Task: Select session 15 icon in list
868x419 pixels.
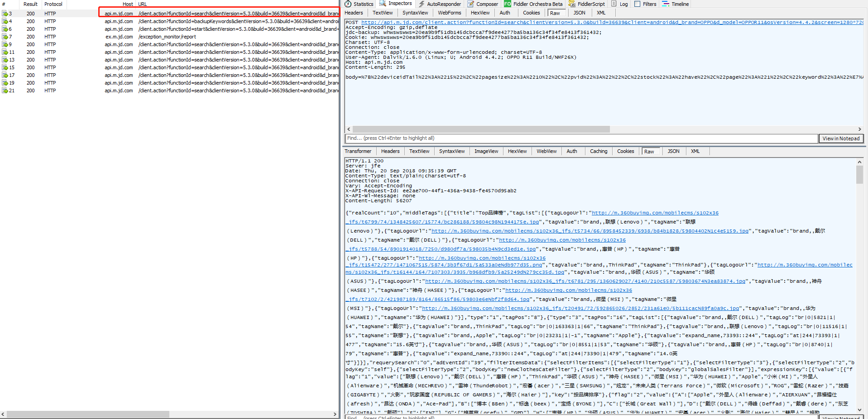Action: (x=5, y=67)
